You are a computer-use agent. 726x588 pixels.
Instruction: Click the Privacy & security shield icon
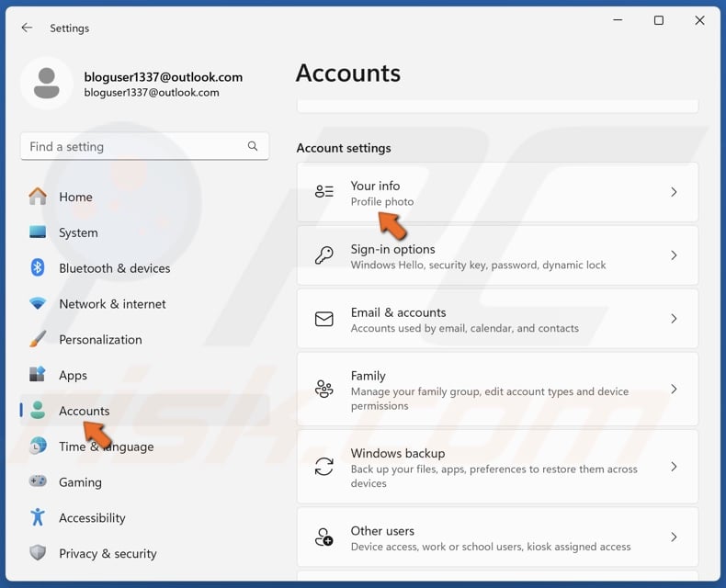pos(38,553)
